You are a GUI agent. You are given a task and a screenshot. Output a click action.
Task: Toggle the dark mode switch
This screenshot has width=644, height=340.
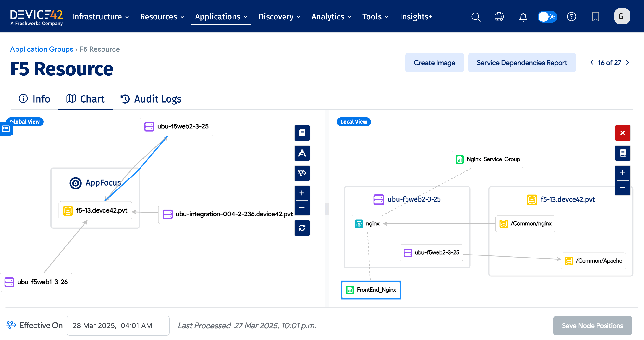point(547,16)
